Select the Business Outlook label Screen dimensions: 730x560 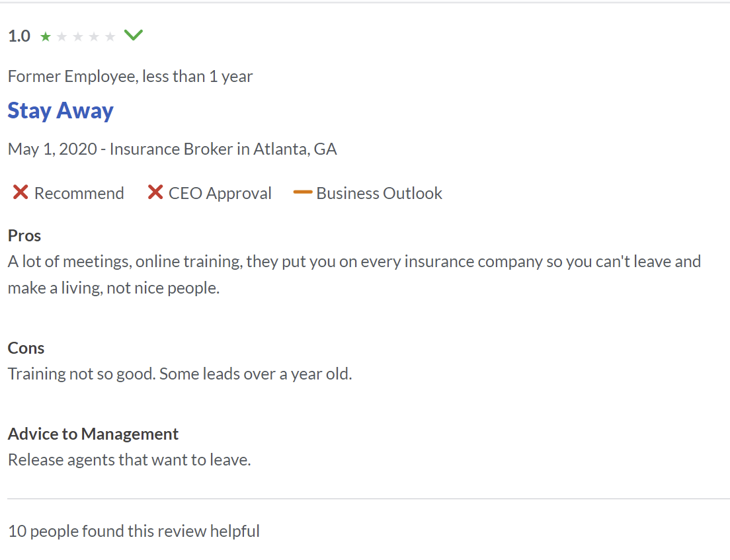point(380,193)
